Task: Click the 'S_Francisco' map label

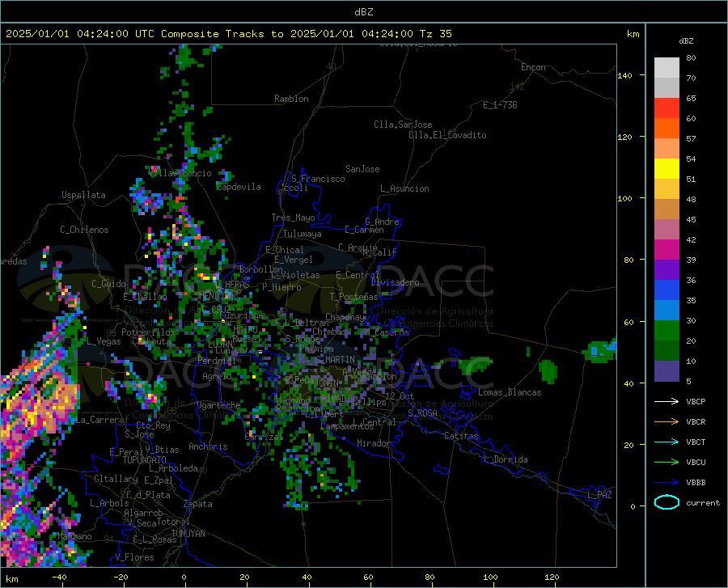Action: pos(318,179)
